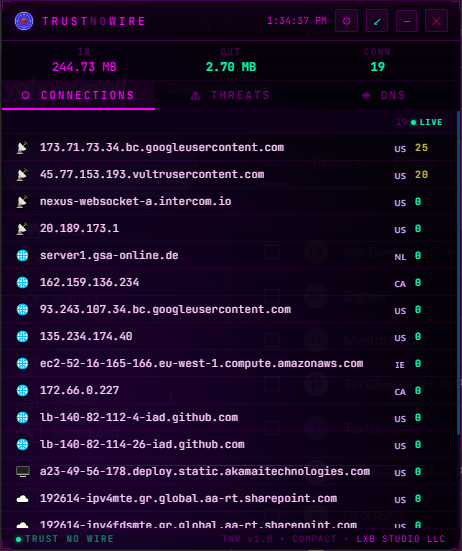The width and height of the screenshot is (462, 551).
Task: Click score 28 on vultrusercontent row
Action: tap(421, 175)
